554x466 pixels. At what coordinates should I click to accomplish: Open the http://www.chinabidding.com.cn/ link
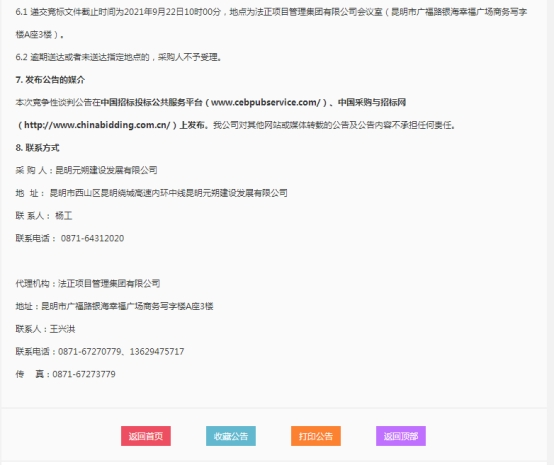click(x=97, y=125)
